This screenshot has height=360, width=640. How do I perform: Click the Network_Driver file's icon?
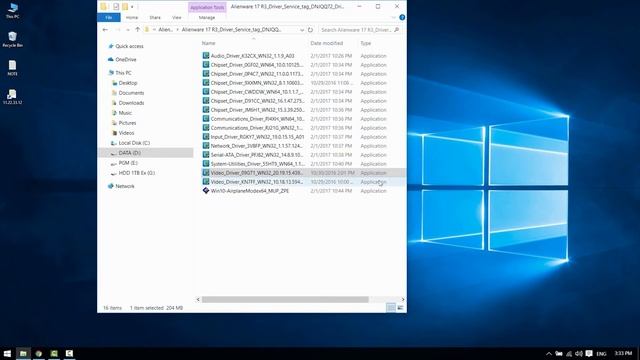(x=206, y=146)
